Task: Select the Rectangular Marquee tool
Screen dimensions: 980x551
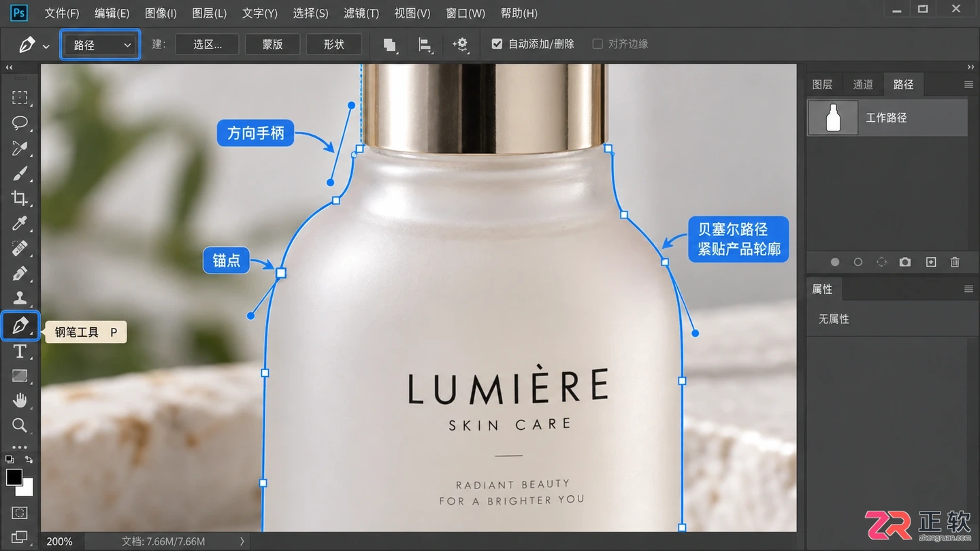Action: click(x=20, y=97)
